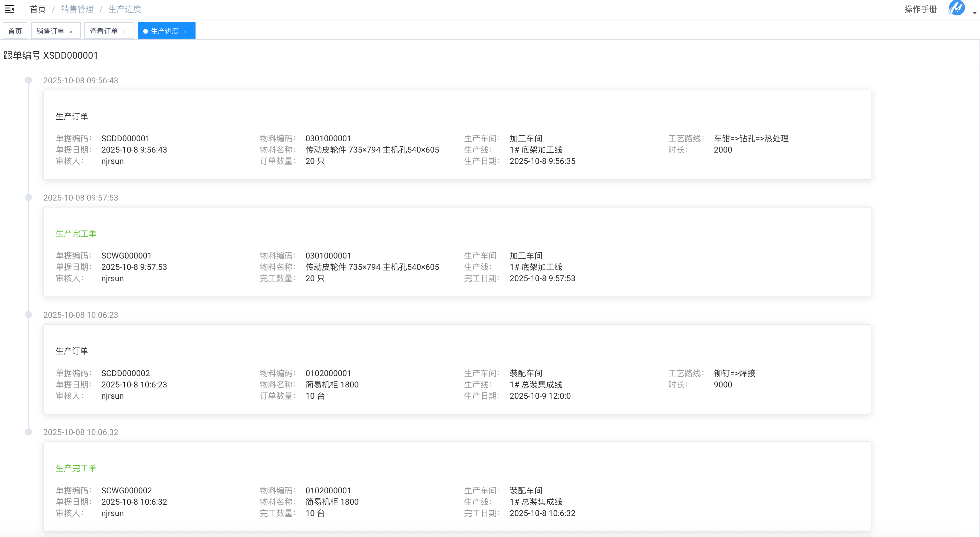980x537 pixels.
Task: Click timeline node for 10:06:23
Action: pyautogui.click(x=29, y=315)
